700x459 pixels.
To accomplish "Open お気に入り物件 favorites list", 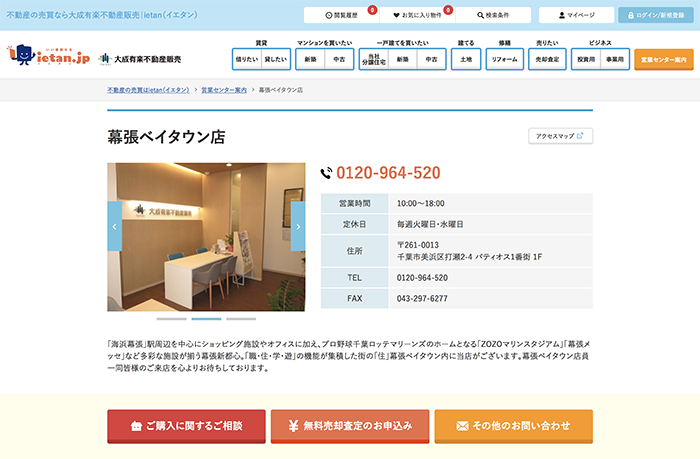I will [417, 15].
